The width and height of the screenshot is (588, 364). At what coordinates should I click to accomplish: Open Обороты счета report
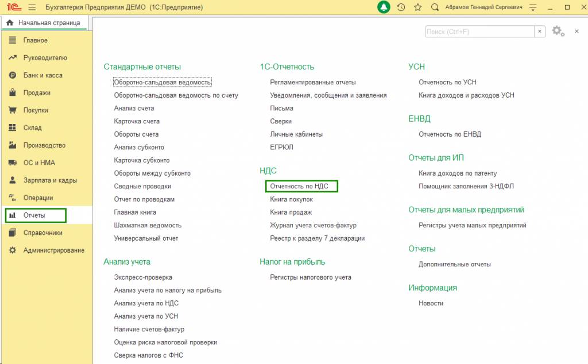(x=136, y=134)
